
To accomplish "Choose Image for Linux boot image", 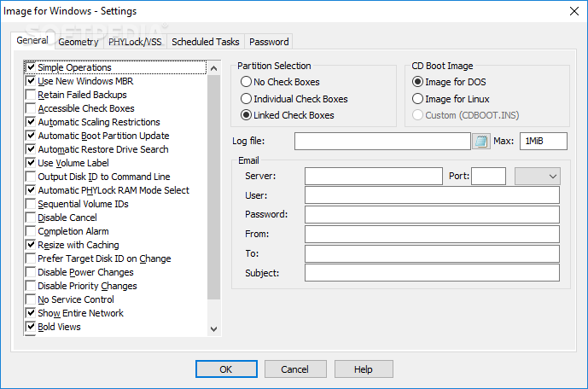I will coord(417,99).
